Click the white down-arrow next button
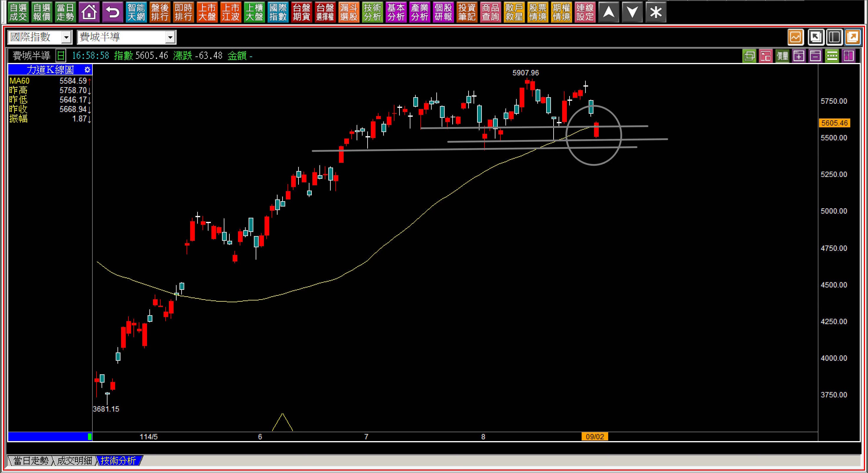This screenshot has width=868, height=473. click(632, 12)
